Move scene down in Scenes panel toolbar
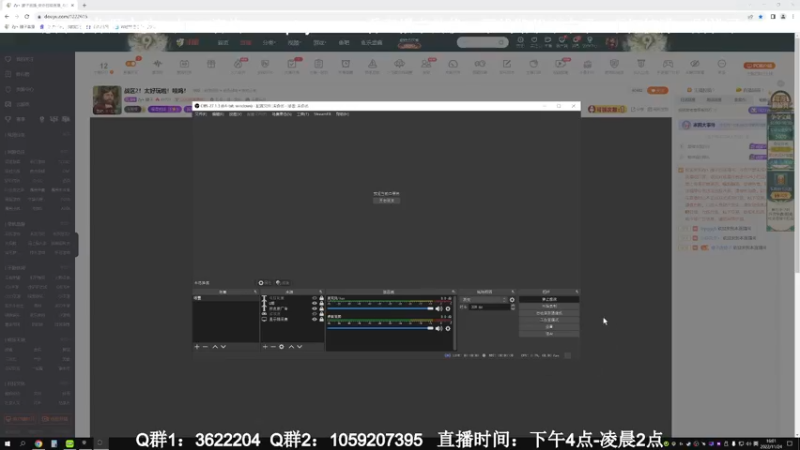Screen dimensions: 800x450 pos(223,347)
